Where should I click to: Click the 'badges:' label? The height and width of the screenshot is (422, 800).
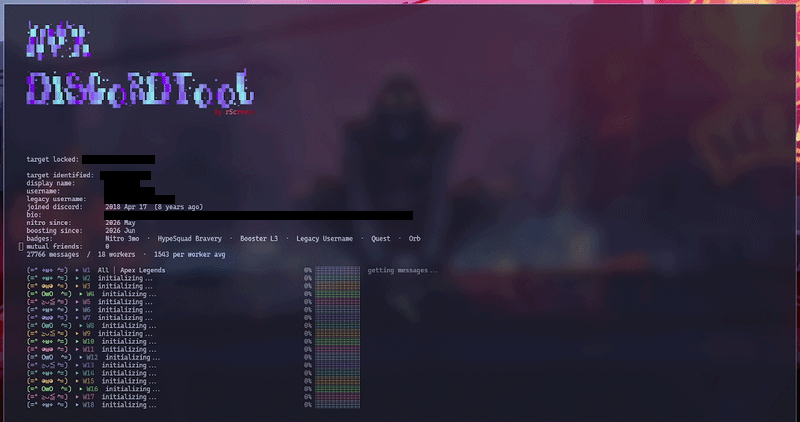[39, 239]
